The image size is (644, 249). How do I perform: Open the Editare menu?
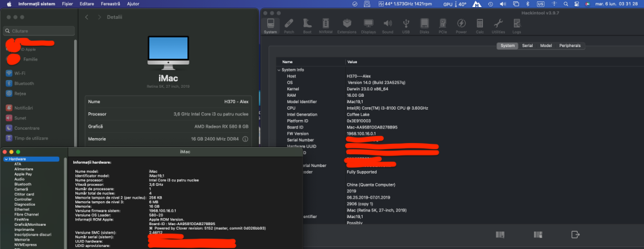click(x=88, y=4)
